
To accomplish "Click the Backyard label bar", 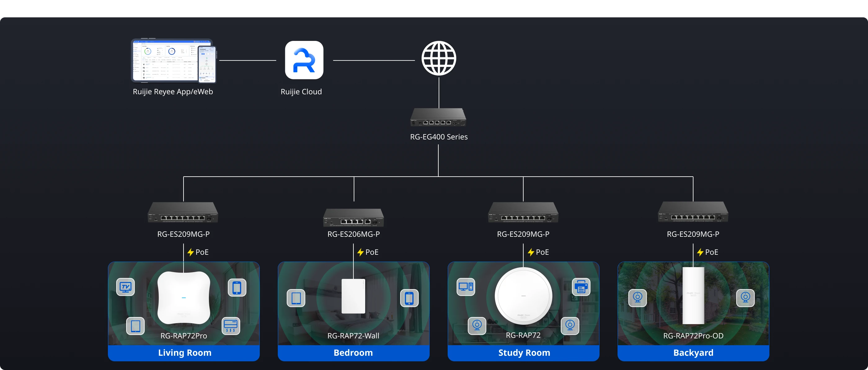I will pos(693,353).
